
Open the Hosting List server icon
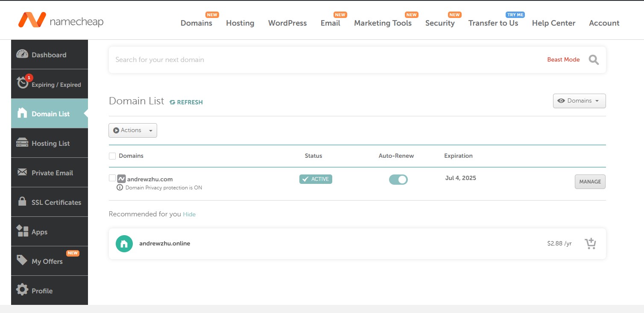pos(22,143)
